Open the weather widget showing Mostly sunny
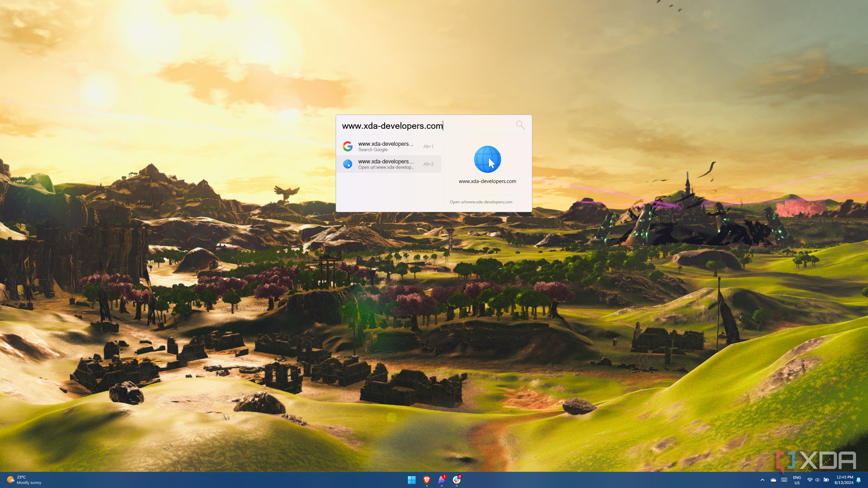Image resolution: width=868 pixels, height=488 pixels. coord(24,480)
